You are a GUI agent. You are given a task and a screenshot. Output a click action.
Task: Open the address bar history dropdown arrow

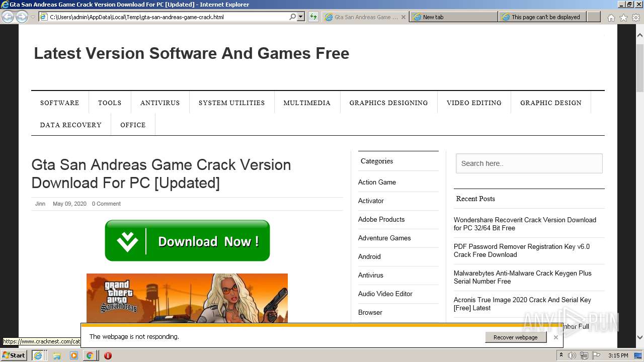tap(301, 17)
